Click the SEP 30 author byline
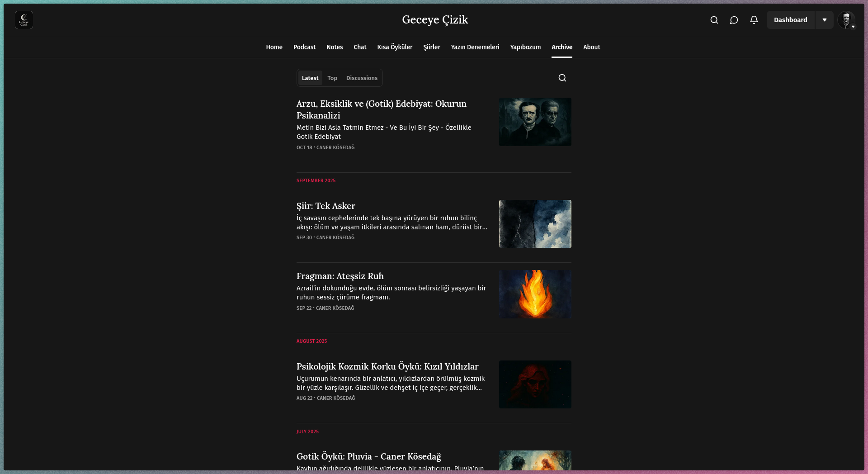The image size is (868, 474). click(x=325, y=237)
